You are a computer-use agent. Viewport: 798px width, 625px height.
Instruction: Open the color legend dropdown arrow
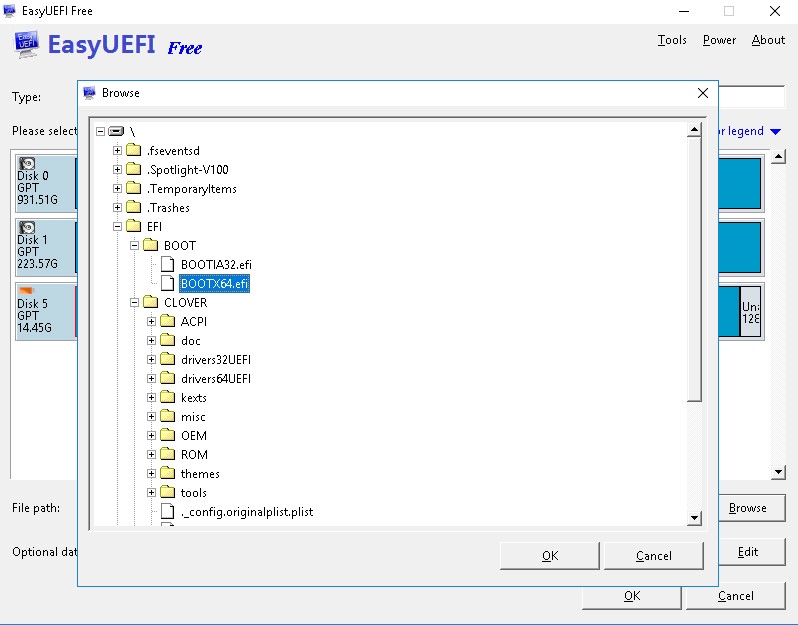click(x=776, y=131)
